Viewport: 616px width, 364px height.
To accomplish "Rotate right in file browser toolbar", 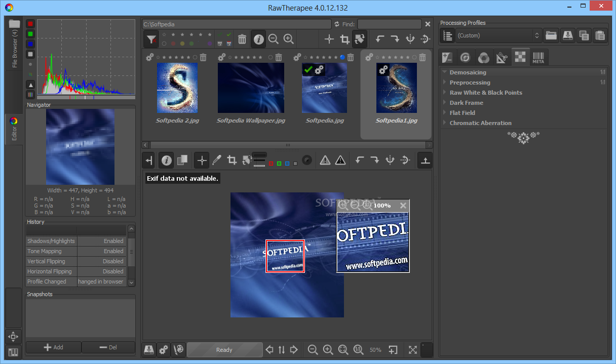I will pyautogui.click(x=395, y=39).
